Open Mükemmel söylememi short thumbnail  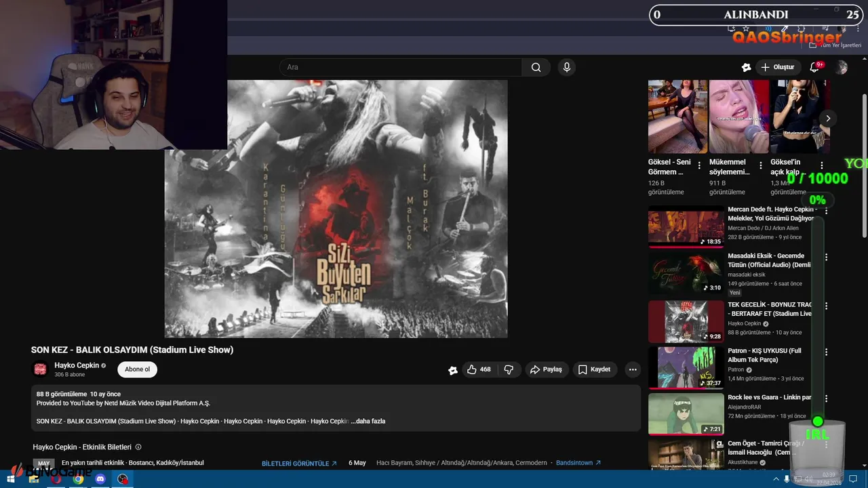click(x=739, y=117)
